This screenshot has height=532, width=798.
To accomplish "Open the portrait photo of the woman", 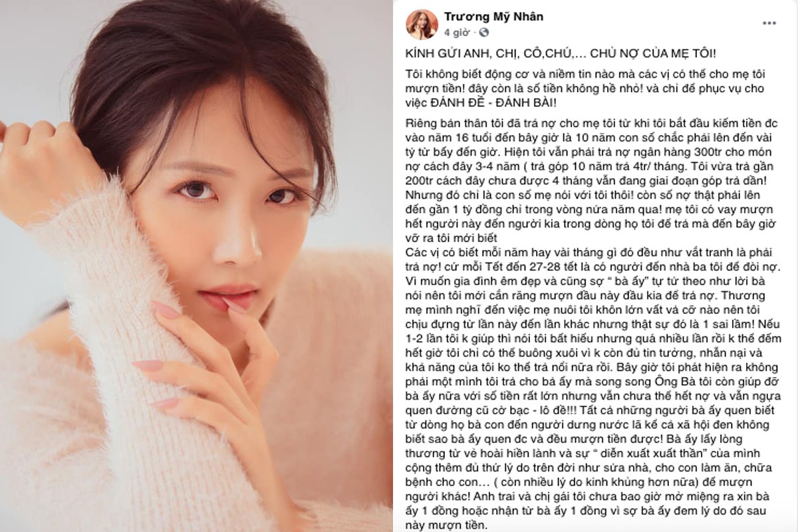I will click(196, 266).
